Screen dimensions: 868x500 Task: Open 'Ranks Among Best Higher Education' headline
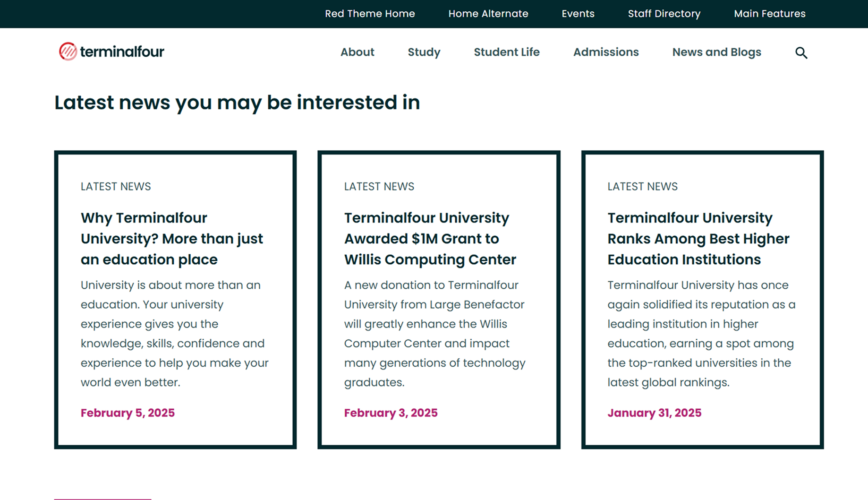(x=698, y=239)
